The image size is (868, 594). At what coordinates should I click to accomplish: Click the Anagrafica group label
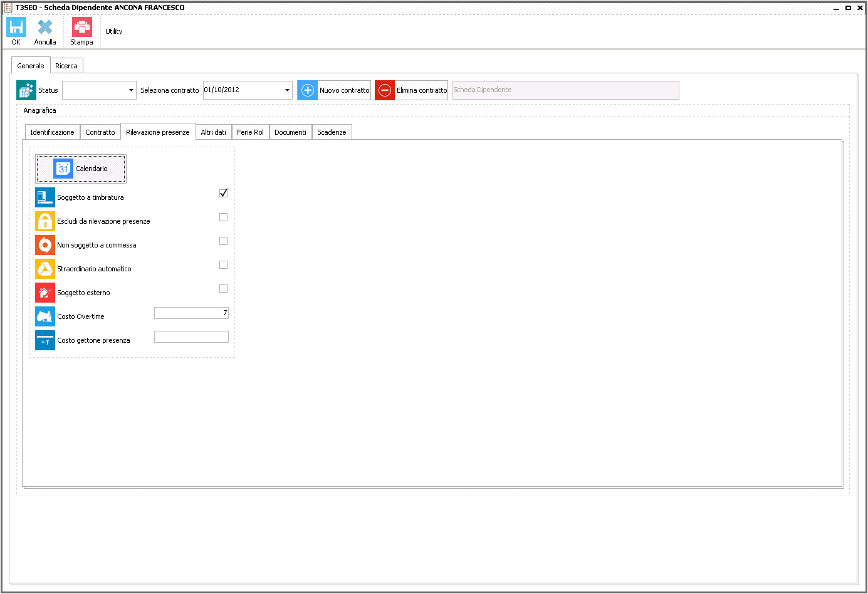pyautogui.click(x=40, y=110)
